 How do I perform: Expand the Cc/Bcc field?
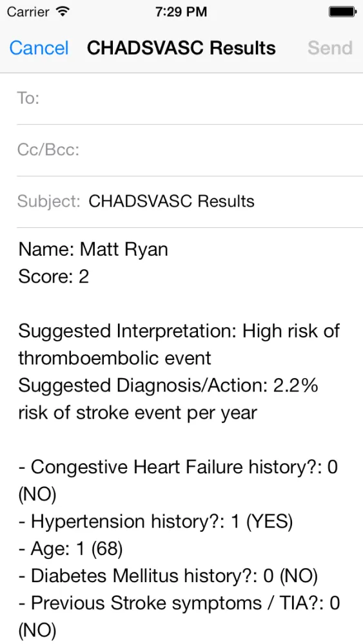[190, 150]
